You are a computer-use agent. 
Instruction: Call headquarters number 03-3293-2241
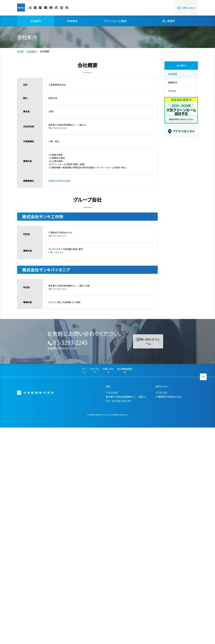click(x=60, y=128)
